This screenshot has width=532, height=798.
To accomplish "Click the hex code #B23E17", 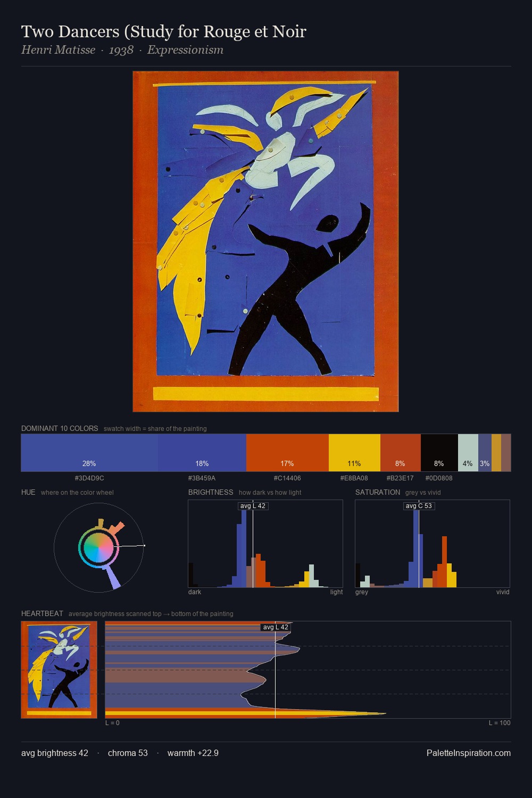I will (400, 478).
